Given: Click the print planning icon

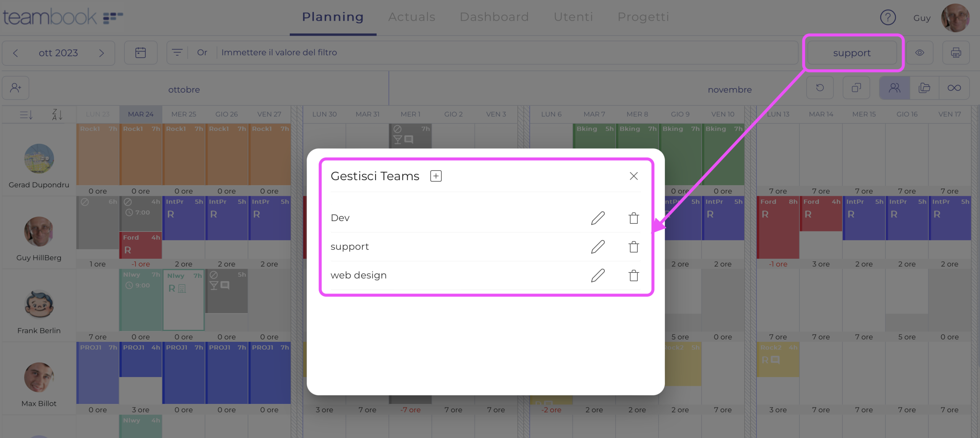Looking at the screenshot, I should coord(956,52).
